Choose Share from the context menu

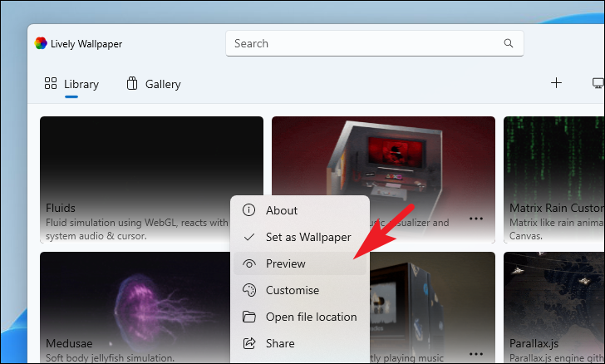[x=300, y=343]
